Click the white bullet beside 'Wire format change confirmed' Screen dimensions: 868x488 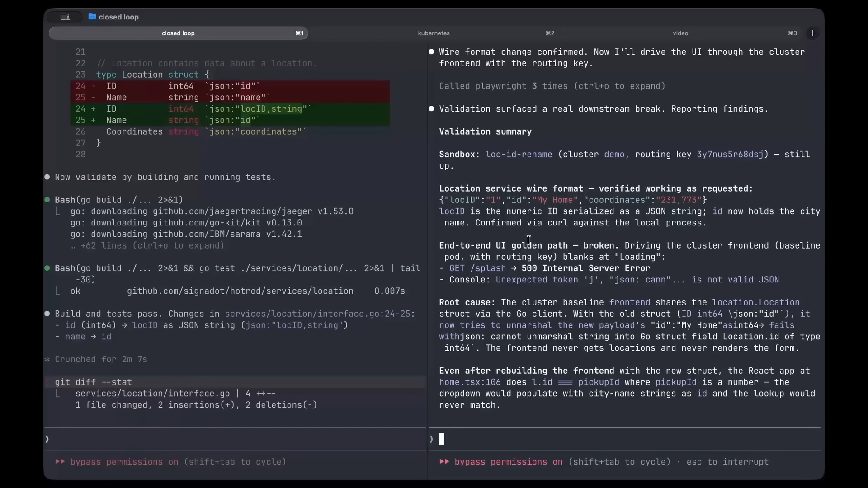coord(431,52)
